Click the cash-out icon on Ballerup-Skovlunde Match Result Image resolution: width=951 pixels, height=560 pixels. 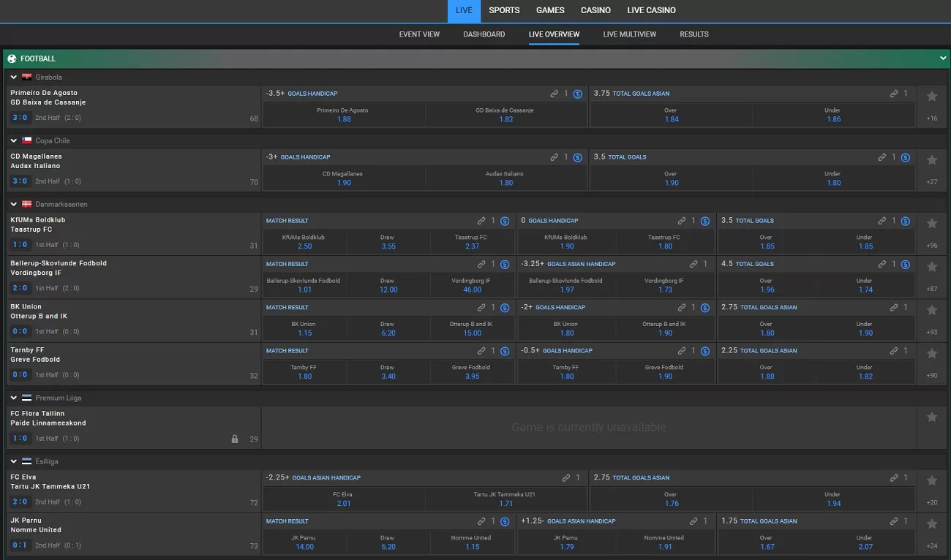(505, 264)
